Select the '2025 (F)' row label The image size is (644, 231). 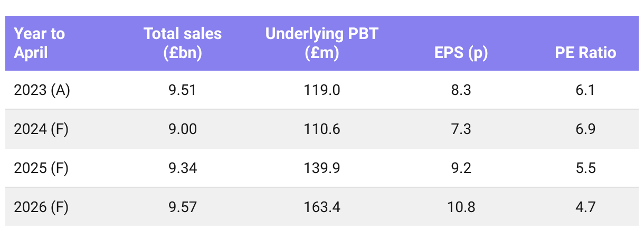click(x=41, y=168)
